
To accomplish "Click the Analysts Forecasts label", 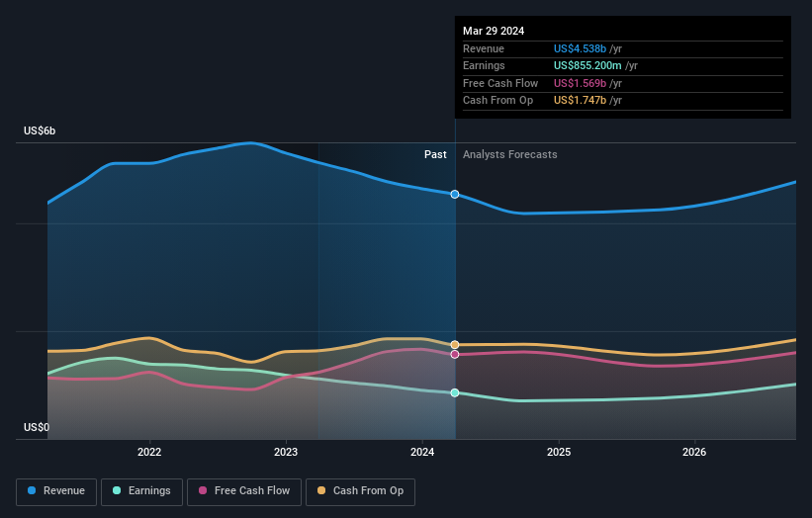I will (x=510, y=154).
